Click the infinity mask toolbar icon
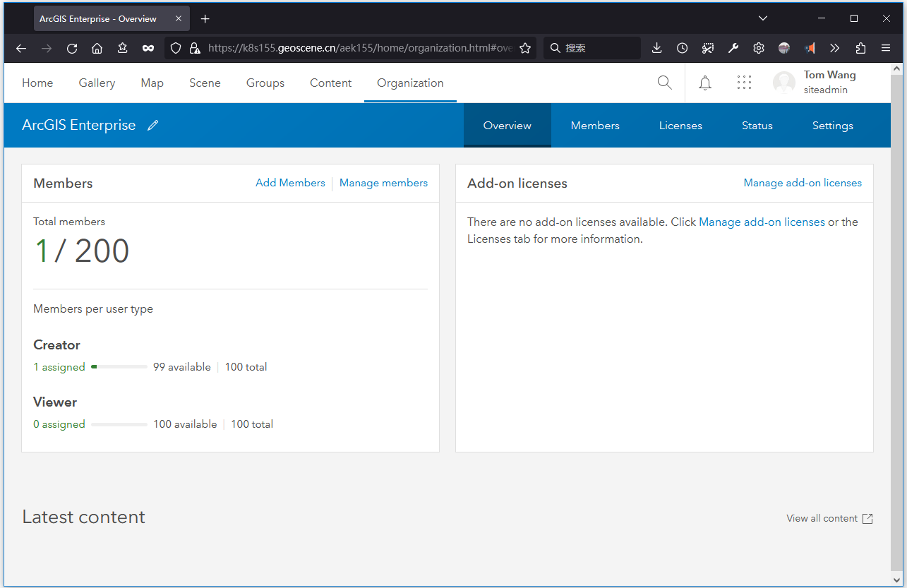907x588 pixels. 148,48
